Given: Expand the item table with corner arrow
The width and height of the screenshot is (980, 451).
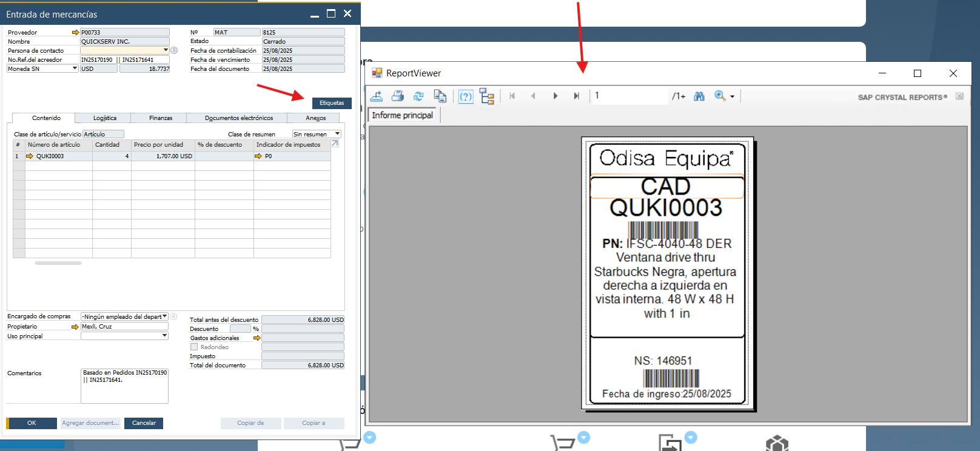Looking at the screenshot, I should coord(335,144).
